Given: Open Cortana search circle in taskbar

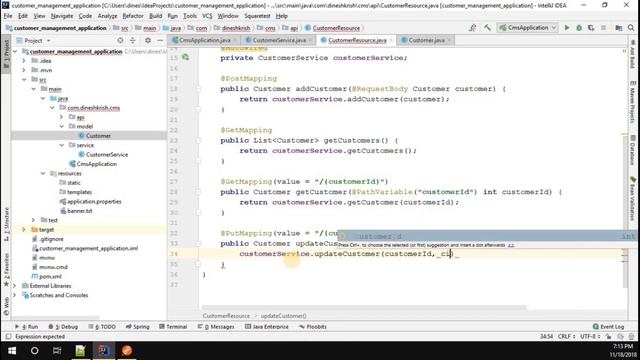Looking at the screenshot, I should (35, 351).
